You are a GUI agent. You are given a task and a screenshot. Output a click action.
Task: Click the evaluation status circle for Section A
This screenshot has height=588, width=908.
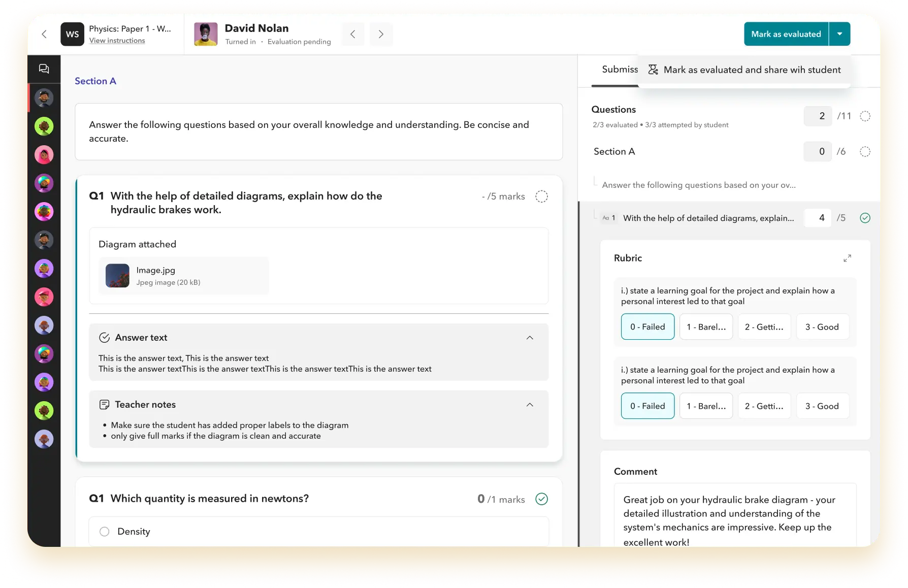click(x=865, y=152)
